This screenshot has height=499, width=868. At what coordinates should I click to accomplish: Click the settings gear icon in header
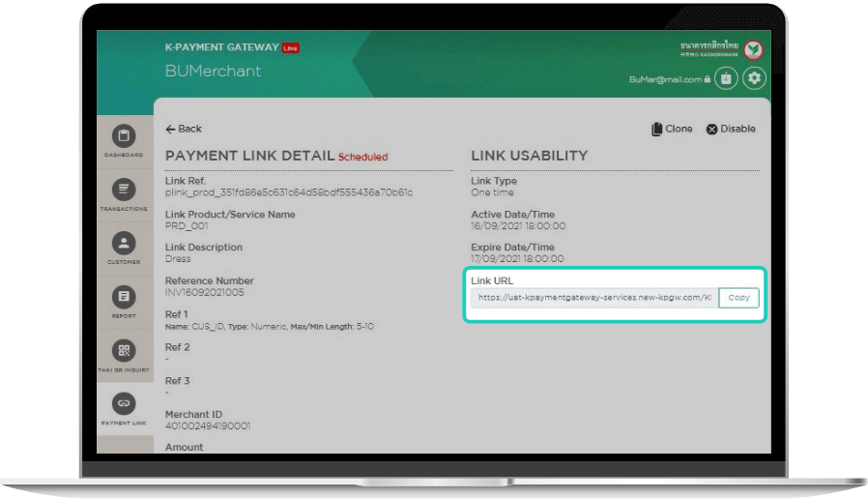coord(754,79)
